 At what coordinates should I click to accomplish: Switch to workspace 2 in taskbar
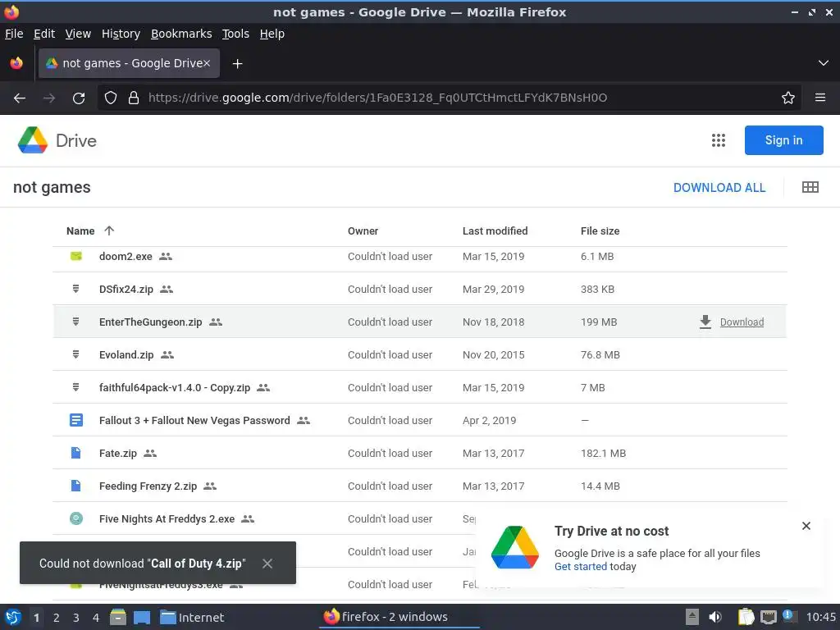(x=56, y=617)
